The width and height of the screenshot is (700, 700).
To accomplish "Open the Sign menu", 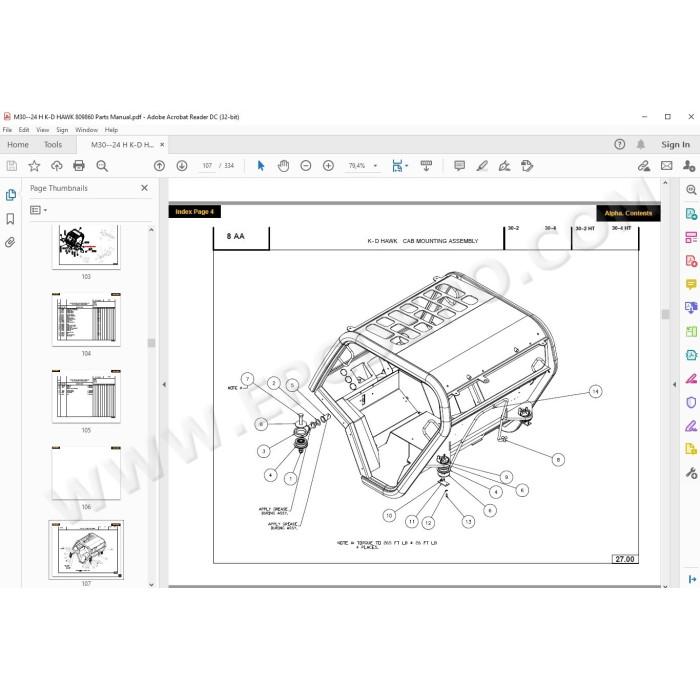I will 62,130.
